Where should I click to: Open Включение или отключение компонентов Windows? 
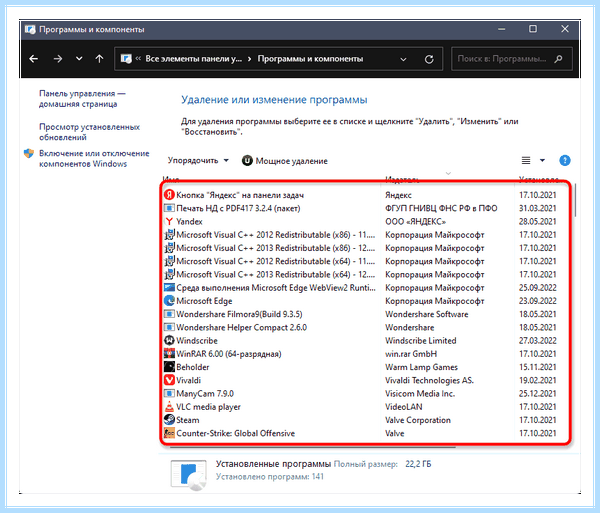click(x=94, y=158)
